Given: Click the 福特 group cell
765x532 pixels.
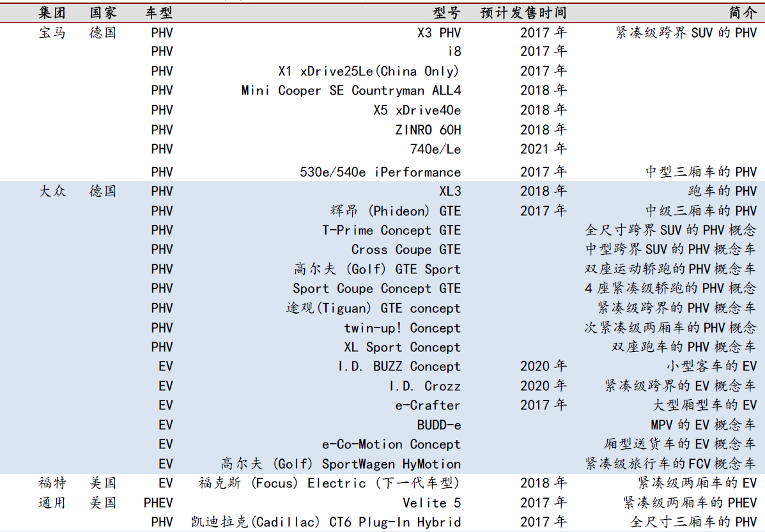Looking at the screenshot, I should point(52,483).
